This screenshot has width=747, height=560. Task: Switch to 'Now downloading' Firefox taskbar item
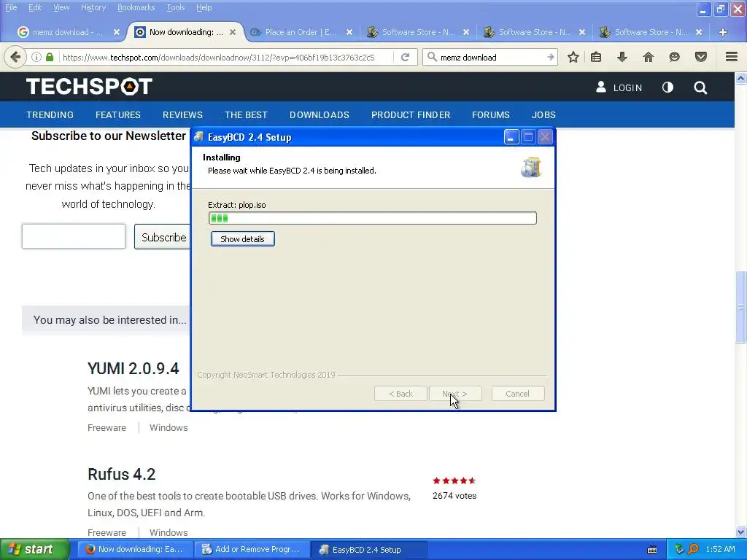click(x=135, y=549)
